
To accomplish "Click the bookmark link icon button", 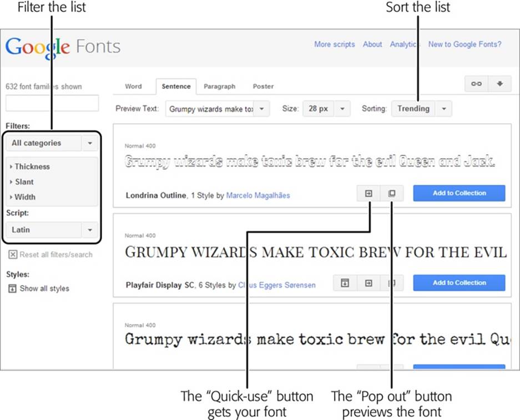I will 476,84.
